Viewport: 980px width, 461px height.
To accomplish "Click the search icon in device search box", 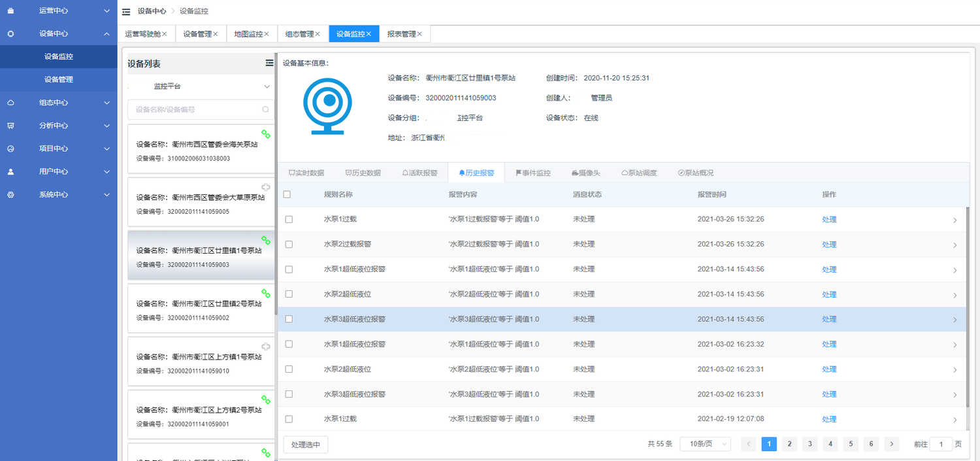I will 265,110.
